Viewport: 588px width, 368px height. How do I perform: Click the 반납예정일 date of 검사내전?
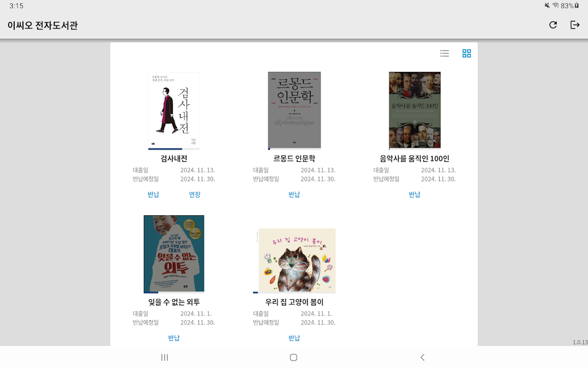(198, 179)
